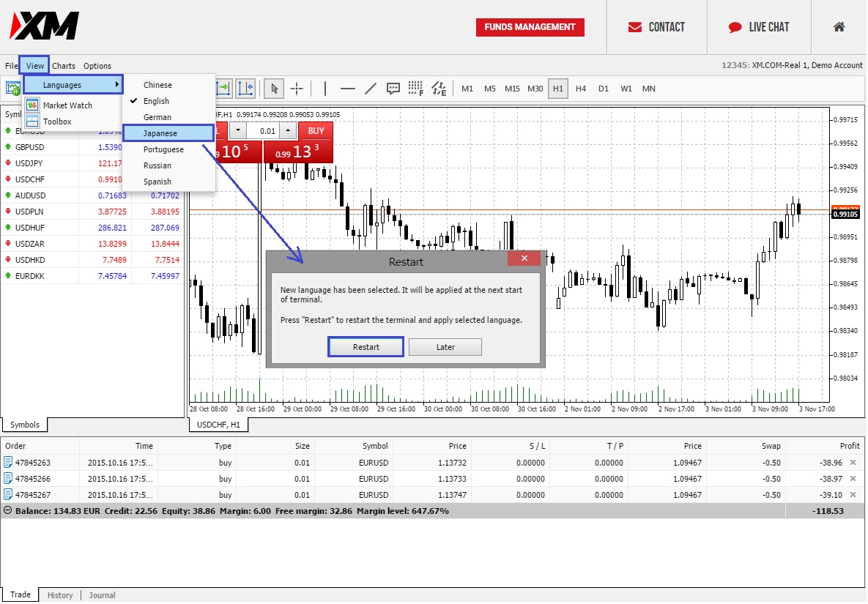Select the USDCHF, H1 chart tab
This screenshot has height=604, width=868.
tap(218, 424)
